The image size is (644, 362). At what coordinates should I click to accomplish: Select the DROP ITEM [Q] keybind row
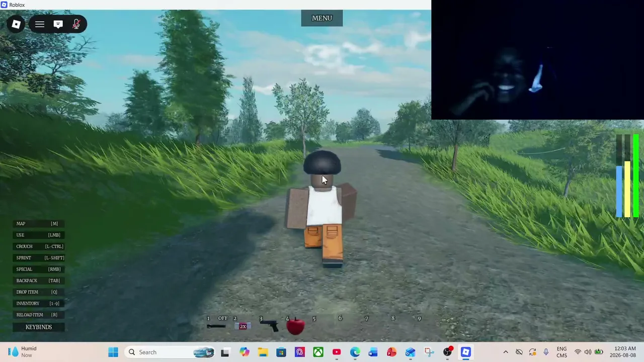pyautogui.click(x=39, y=292)
